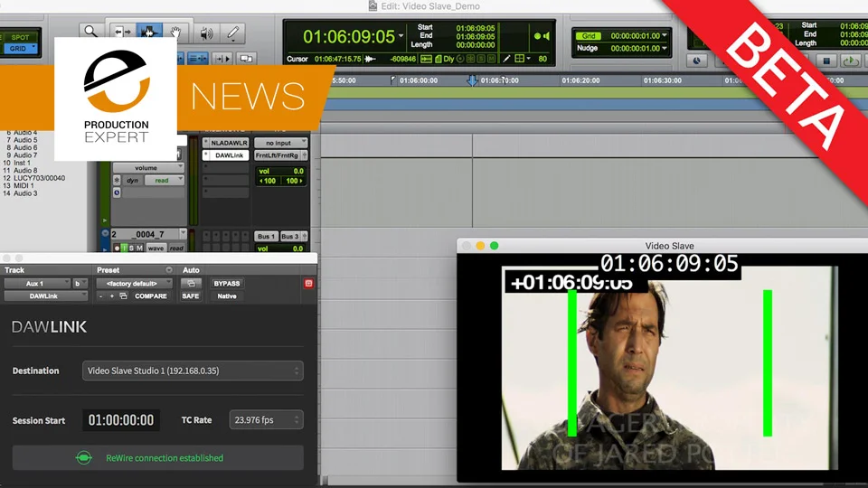Click the NLADAWLR insert slot
The width and height of the screenshot is (868, 488).
(226, 143)
